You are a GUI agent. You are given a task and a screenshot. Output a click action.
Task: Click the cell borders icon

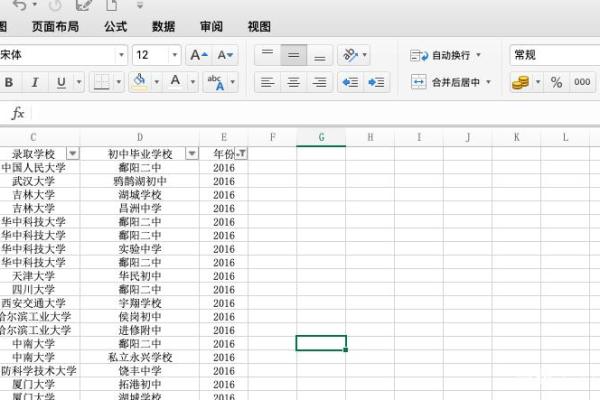(x=102, y=82)
